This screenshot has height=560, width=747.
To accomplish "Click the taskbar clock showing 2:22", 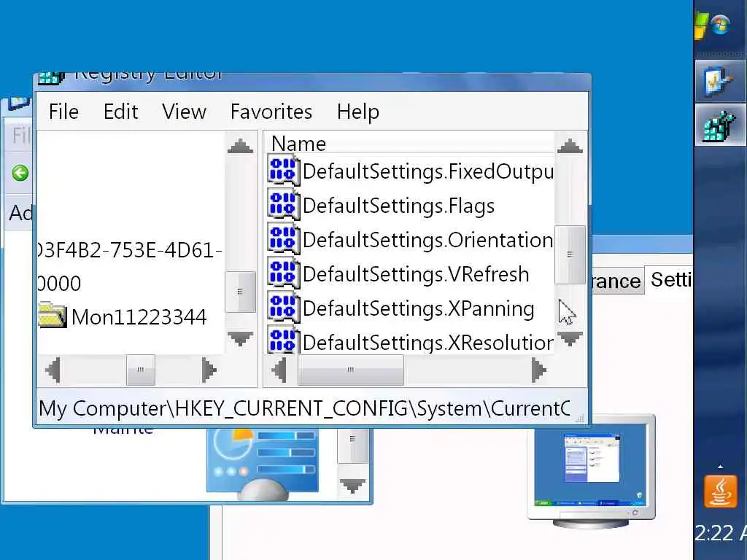I will click(x=720, y=532).
